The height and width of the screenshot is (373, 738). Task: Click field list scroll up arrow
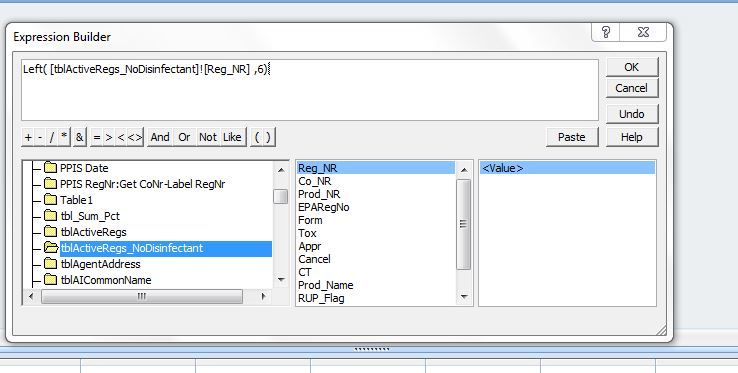464,170
